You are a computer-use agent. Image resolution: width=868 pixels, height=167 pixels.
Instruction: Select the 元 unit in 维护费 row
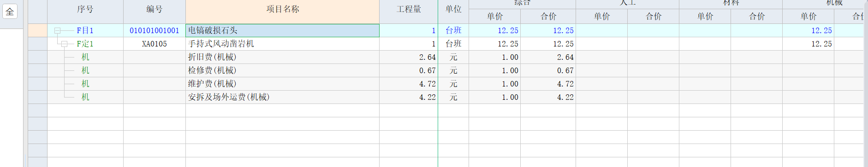453,84
